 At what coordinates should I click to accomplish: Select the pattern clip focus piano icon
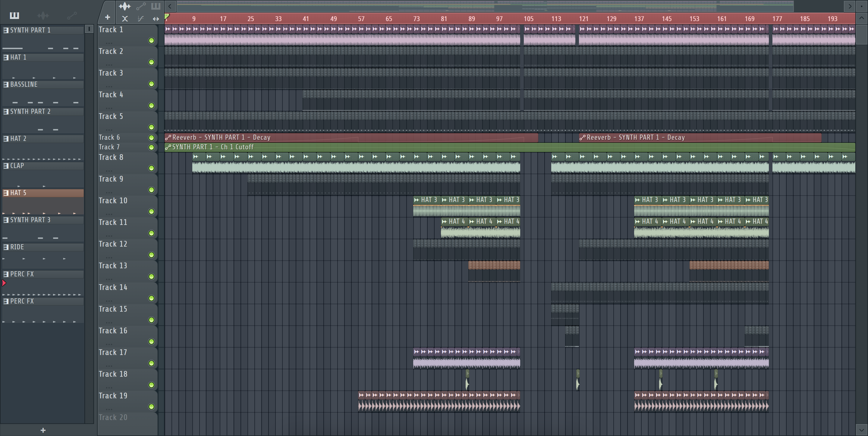click(156, 6)
